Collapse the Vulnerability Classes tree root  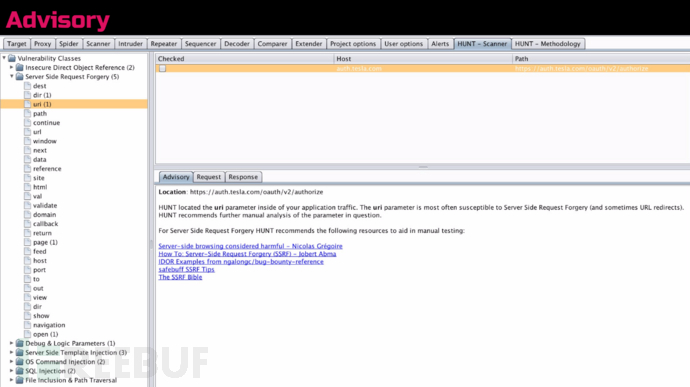(x=4, y=58)
